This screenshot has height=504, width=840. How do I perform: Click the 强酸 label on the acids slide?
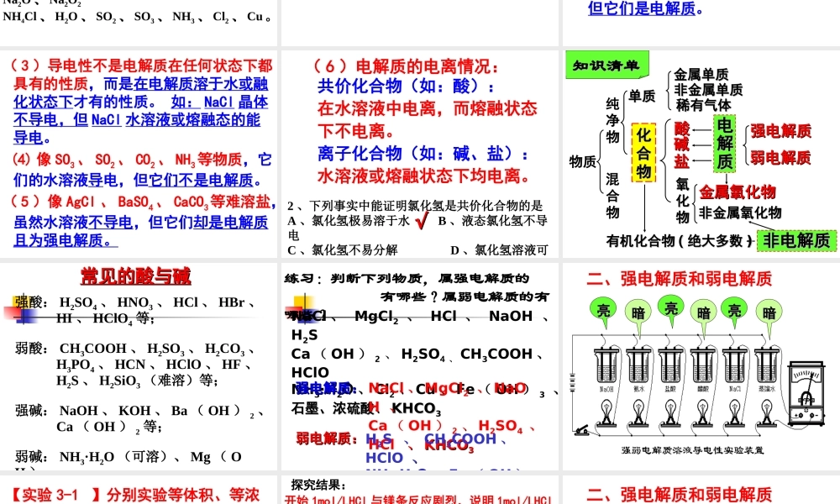tap(29, 302)
